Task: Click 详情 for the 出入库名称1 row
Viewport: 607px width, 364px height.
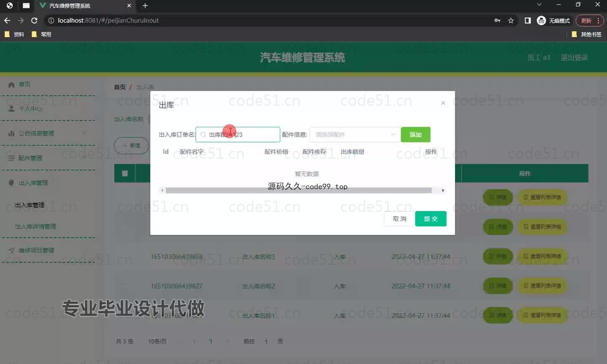Action: coord(498,315)
